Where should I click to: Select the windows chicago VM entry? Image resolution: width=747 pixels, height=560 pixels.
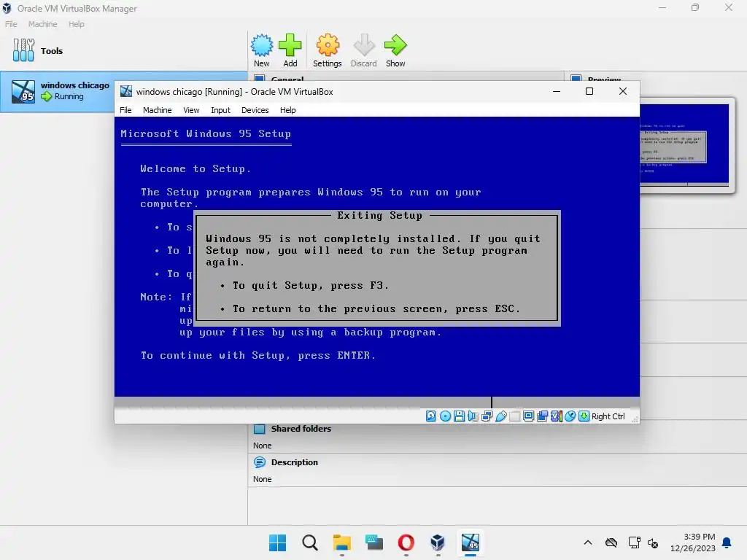point(57,91)
